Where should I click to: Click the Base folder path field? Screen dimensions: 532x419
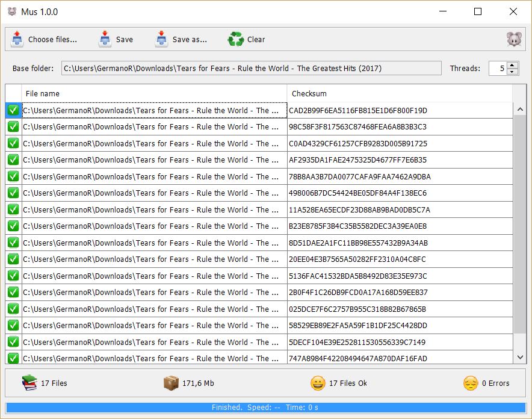(252, 68)
